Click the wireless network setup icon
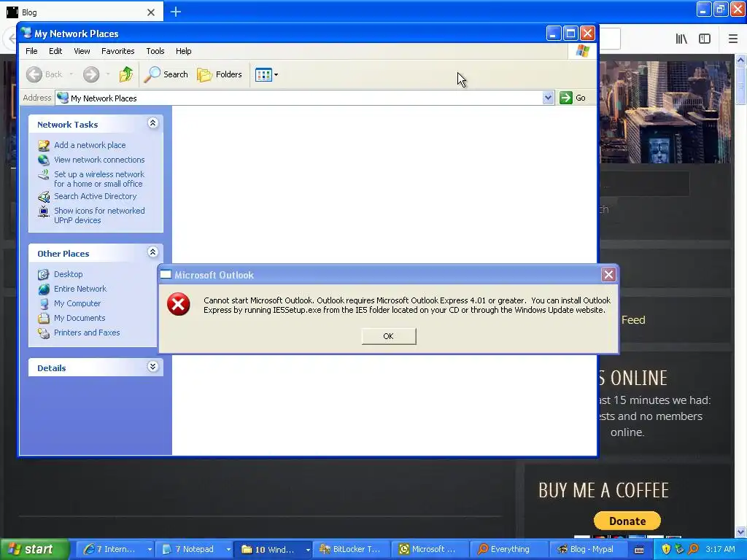Viewport: 747px width, 560px height. tap(43, 175)
